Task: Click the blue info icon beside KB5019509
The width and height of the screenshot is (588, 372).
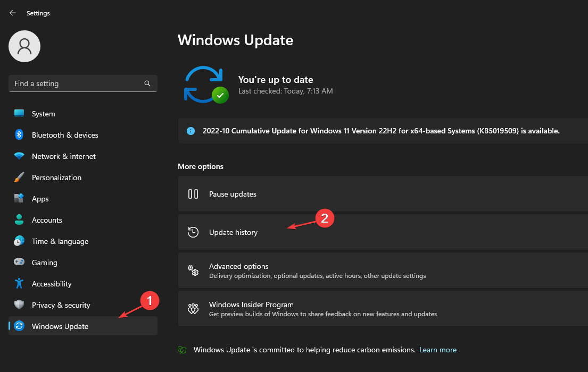Action: tap(191, 131)
